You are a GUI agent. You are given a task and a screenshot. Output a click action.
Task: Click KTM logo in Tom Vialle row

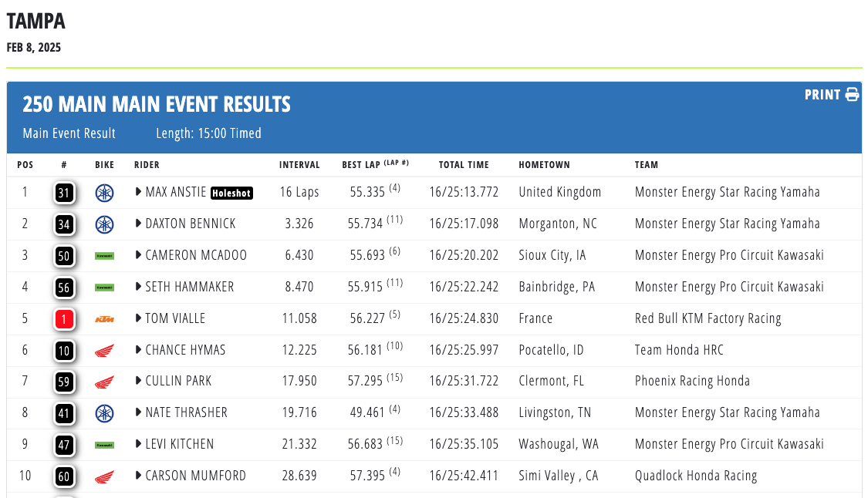[103, 318]
